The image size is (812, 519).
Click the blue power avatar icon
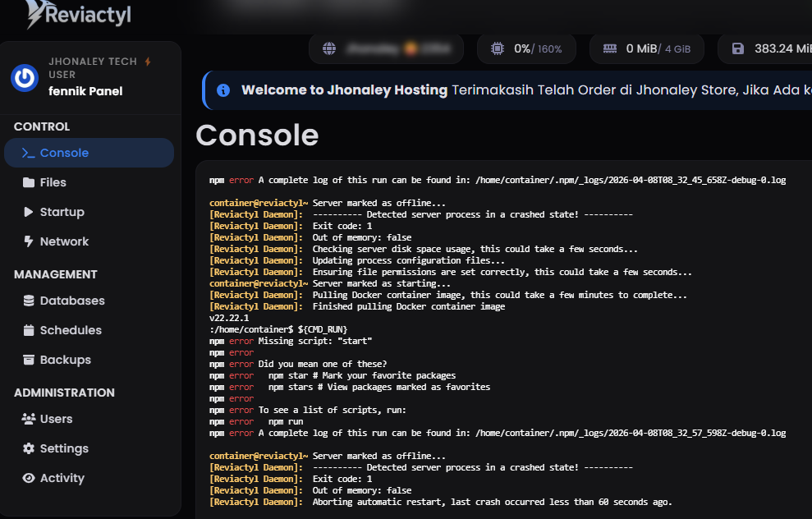[x=25, y=77]
